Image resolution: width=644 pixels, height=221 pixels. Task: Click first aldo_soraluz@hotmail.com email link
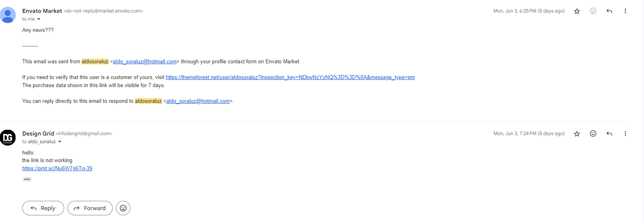click(145, 62)
